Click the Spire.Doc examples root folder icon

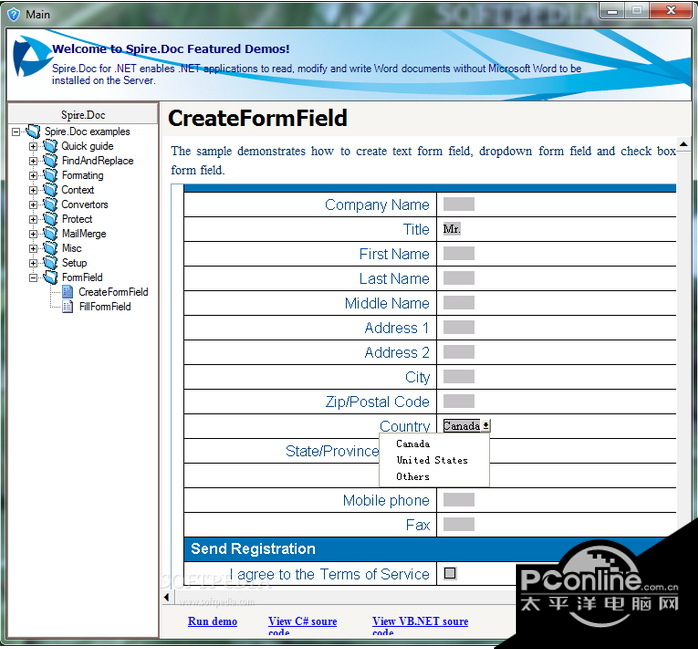[33, 131]
